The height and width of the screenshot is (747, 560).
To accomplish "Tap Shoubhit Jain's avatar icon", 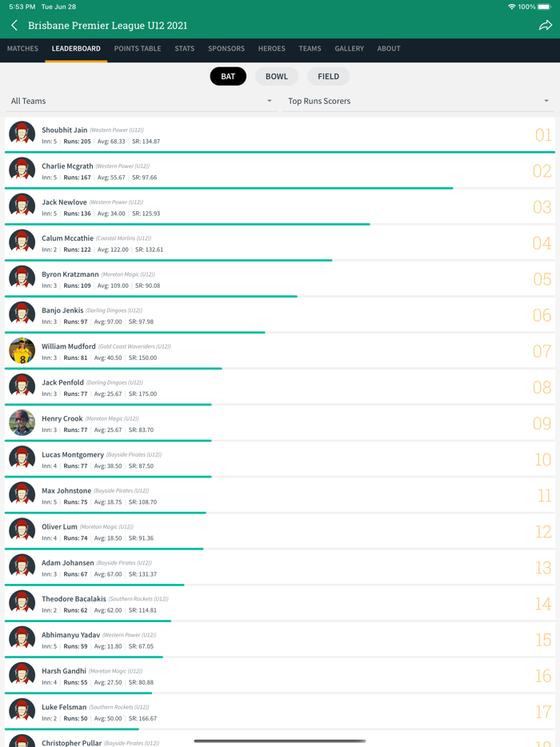I will tap(22, 134).
